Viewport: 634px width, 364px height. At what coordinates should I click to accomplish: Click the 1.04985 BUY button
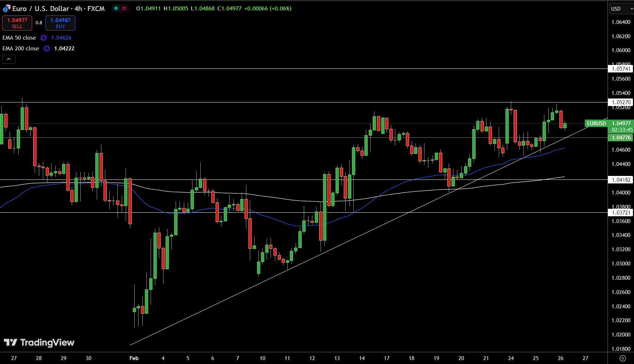(x=60, y=23)
